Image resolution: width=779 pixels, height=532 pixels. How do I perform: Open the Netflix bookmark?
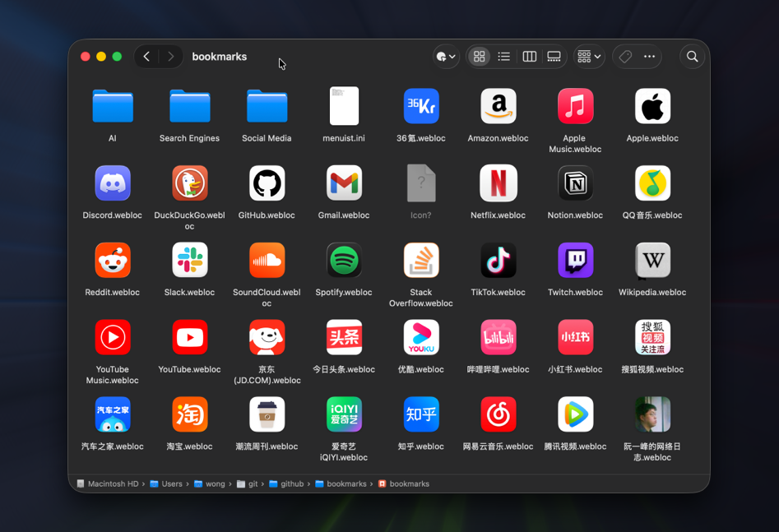(498, 183)
